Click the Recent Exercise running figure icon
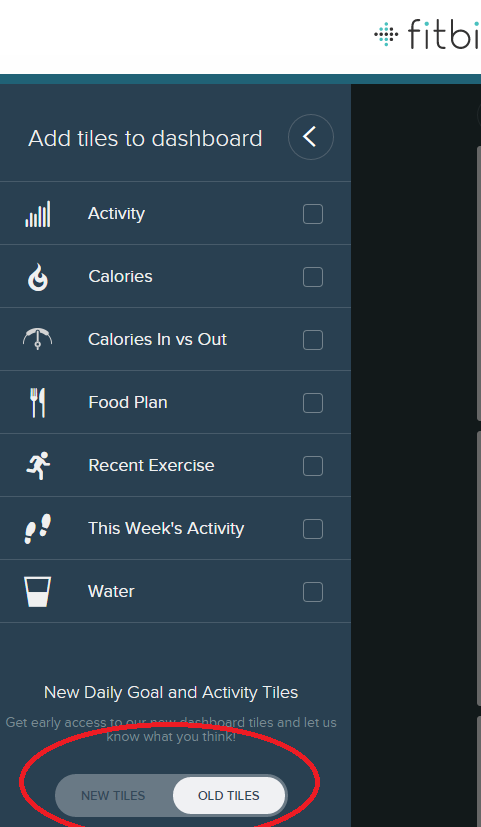 pyautogui.click(x=38, y=466)
